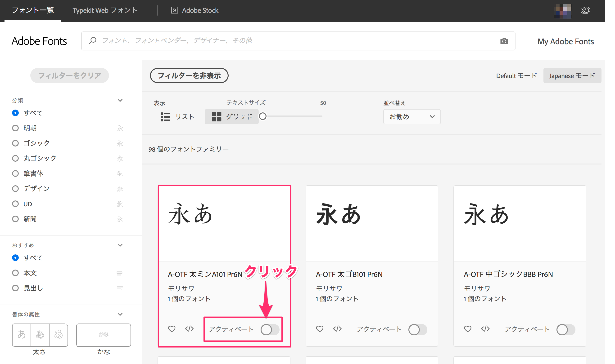Collapse the 分類 filter section
615x364 pixels.
pos(120,100)
